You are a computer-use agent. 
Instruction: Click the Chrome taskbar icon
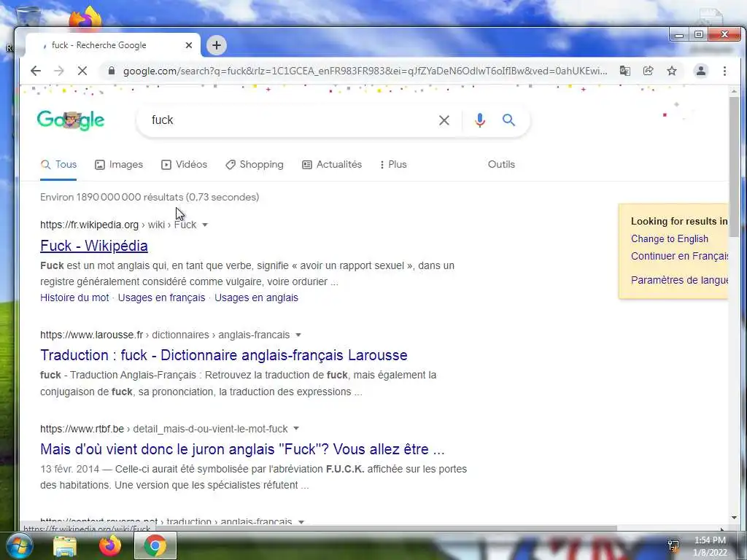[x=155, y=545]
